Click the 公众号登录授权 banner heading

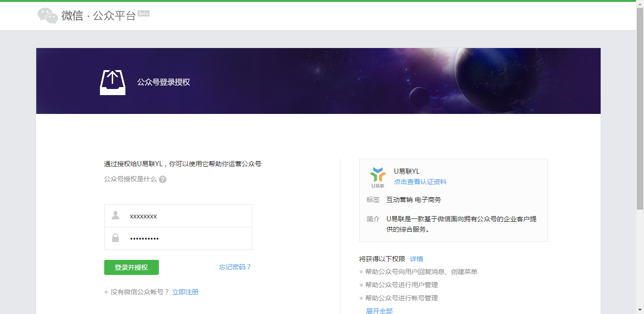(163, 82)
